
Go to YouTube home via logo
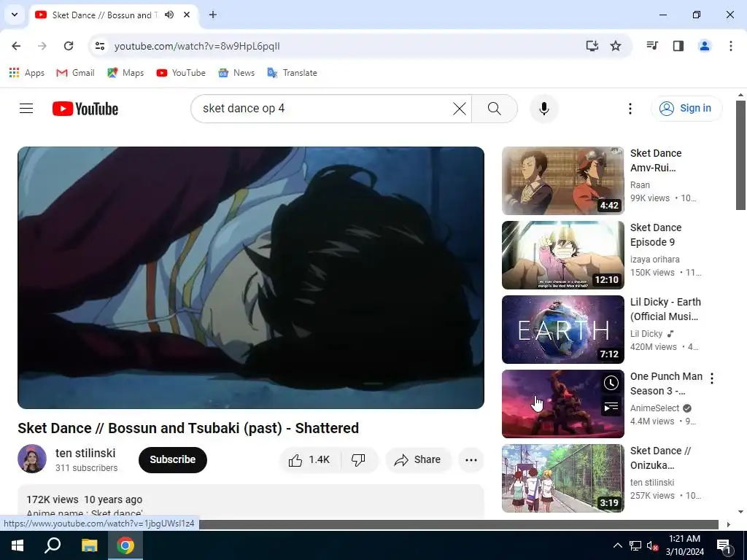point(85,109)
